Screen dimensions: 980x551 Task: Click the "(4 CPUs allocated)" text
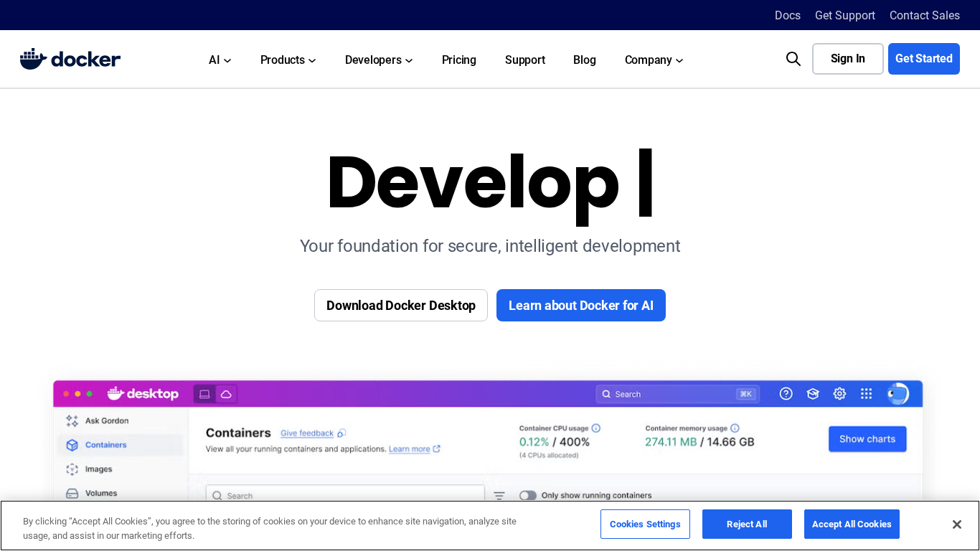pos(549,455)
